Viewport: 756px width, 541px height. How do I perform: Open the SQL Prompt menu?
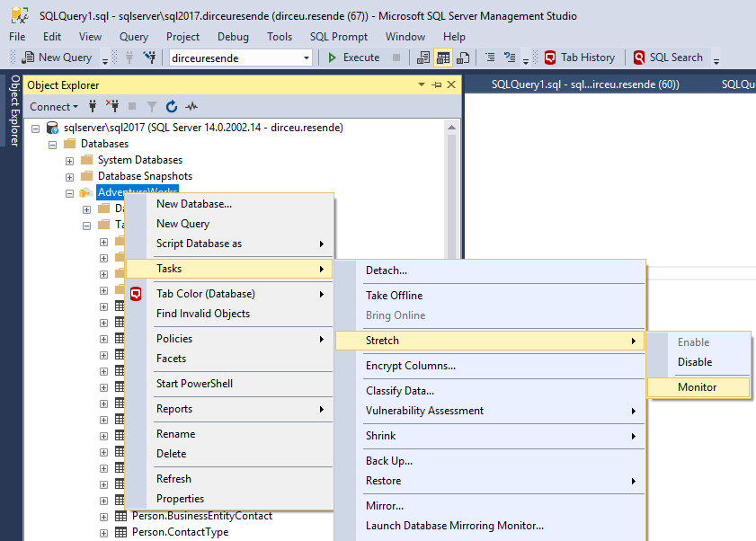[339, 37]
